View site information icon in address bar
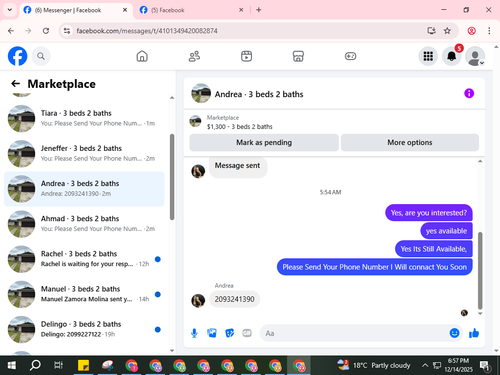 [67, 31]
